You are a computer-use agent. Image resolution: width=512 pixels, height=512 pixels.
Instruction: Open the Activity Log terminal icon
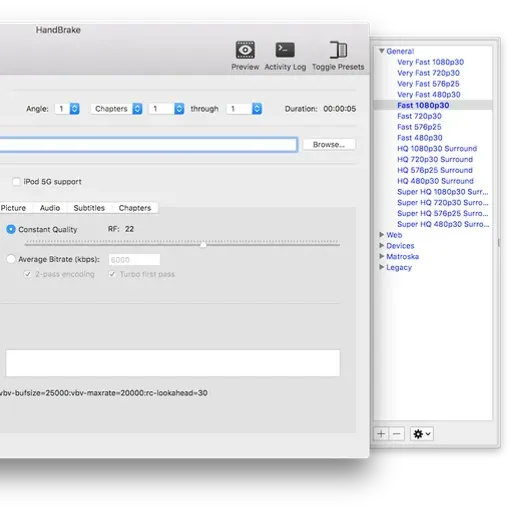pyautogui.click(x=285, y=50)
